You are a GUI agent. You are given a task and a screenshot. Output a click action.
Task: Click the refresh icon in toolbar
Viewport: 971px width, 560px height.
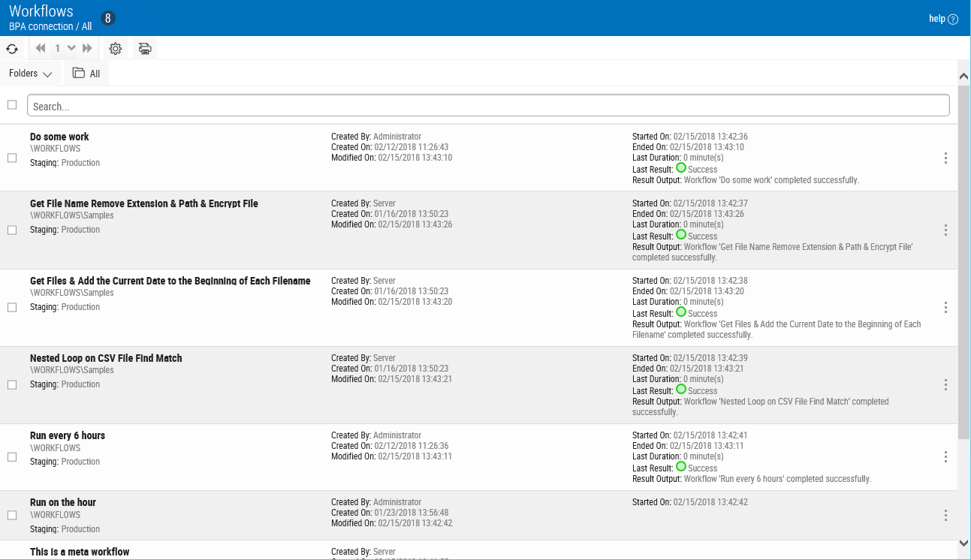(12, 49)
